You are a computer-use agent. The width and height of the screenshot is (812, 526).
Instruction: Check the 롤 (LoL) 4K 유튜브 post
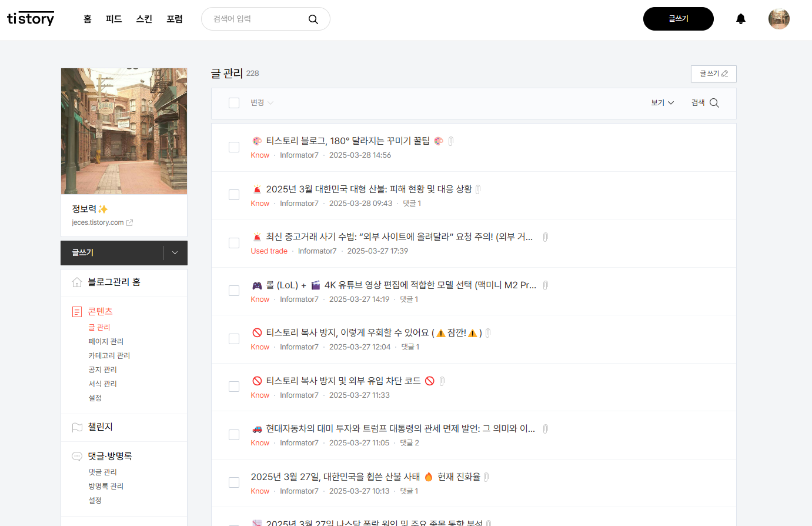point(234,291)
